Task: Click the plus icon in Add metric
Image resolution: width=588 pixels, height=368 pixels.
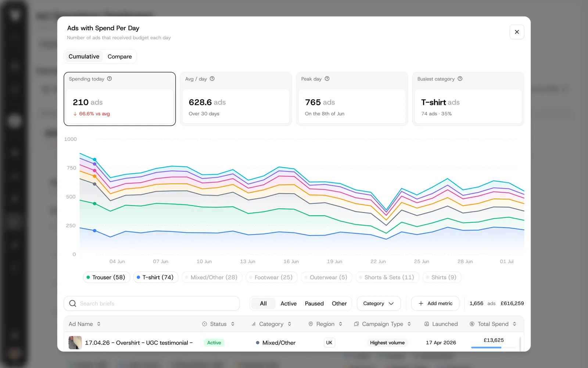Action: point(421,303)
